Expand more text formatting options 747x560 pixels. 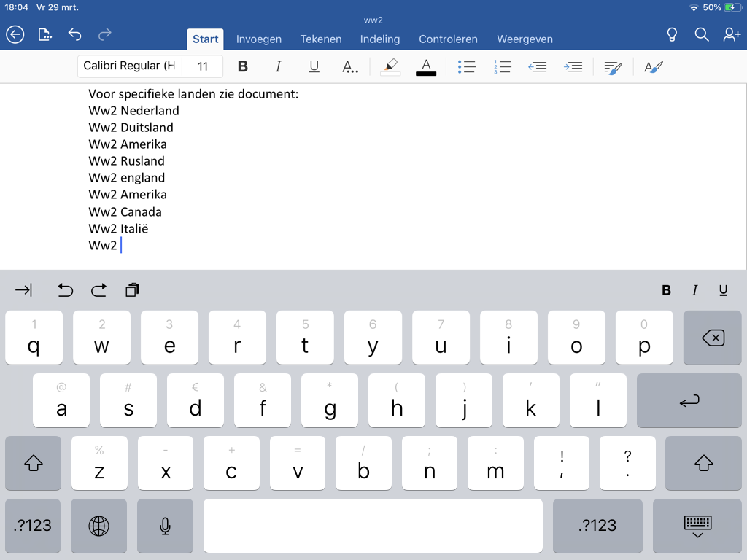(350, 66)
